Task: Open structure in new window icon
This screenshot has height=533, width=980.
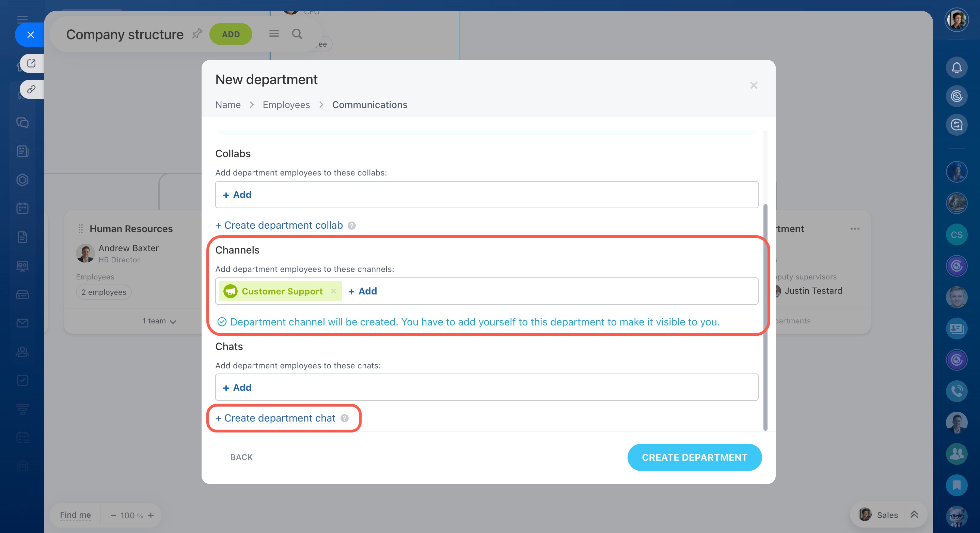Action: coord(32,63)
